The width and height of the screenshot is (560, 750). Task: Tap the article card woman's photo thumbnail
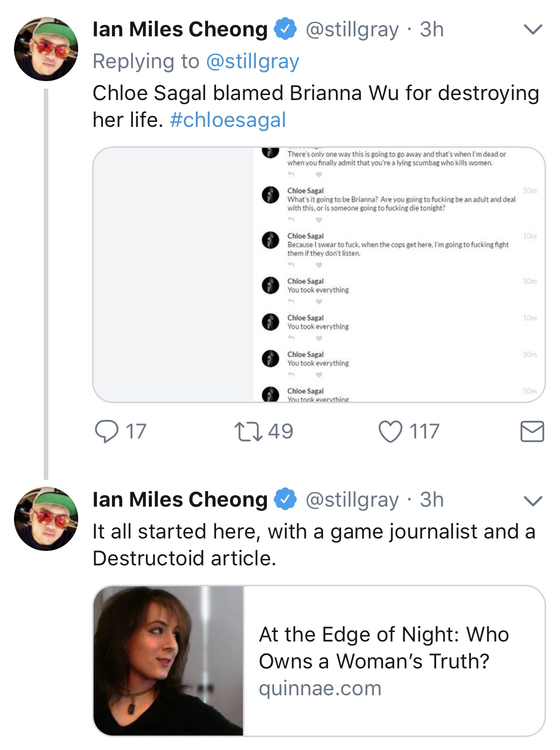[x=169, y=661]
